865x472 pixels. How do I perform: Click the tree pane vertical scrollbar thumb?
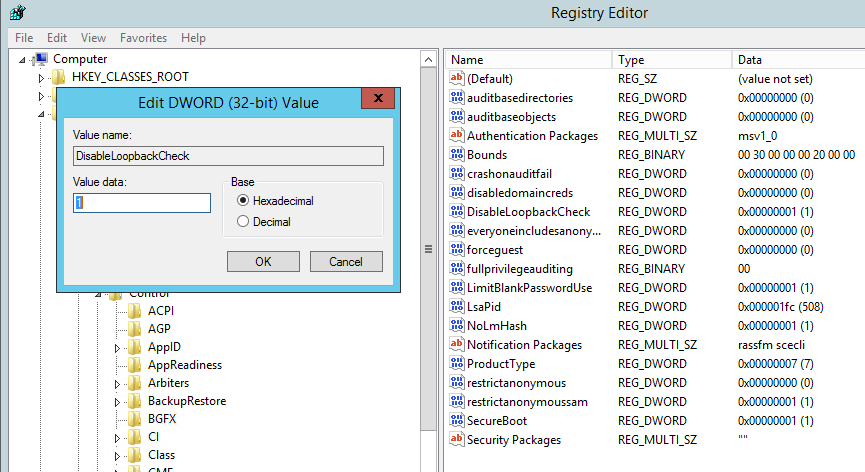[429, 249]
